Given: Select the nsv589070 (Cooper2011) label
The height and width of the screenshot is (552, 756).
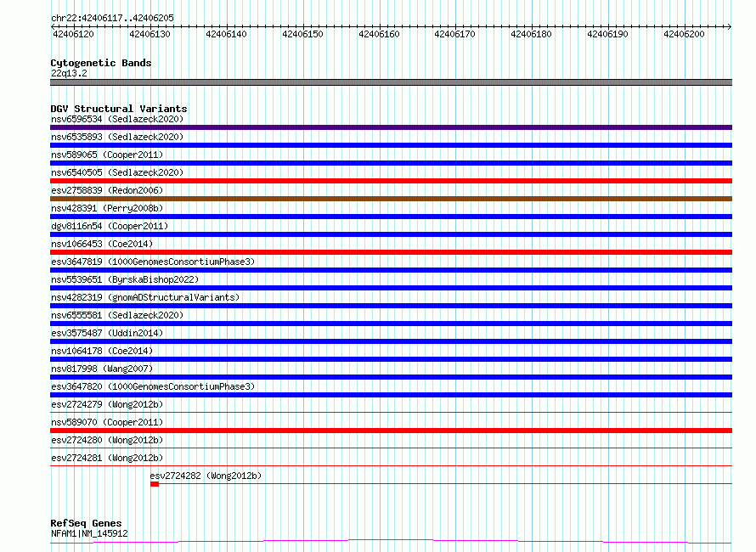Looking at the screenshot, I should (107, 422).
